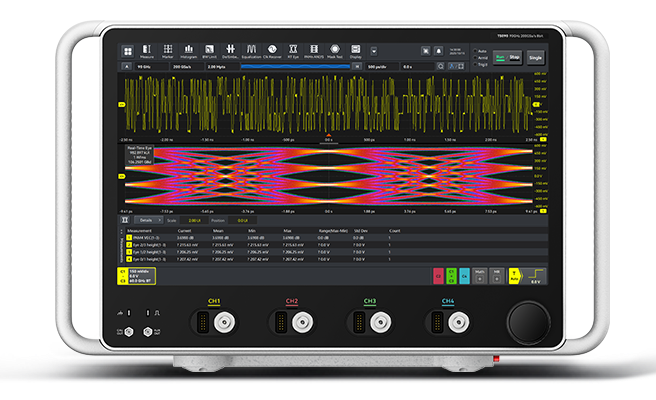656x400 pixels.
Task: Click the Current column header
Action: (x=184, y=231)
